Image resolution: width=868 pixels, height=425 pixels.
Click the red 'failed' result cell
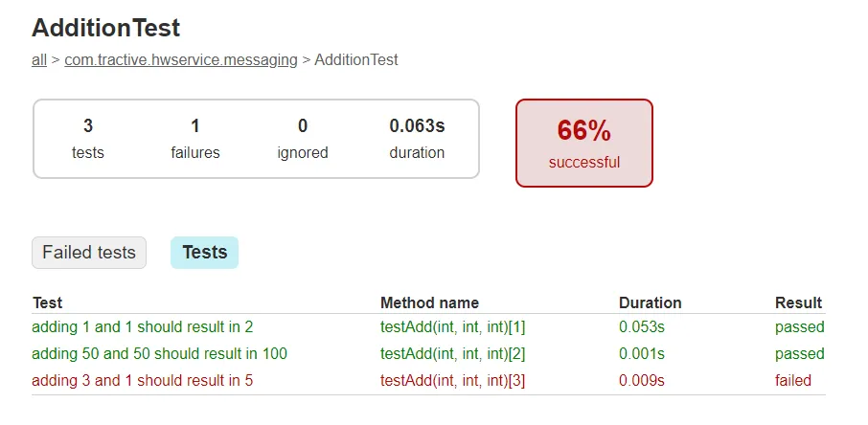tap(793, 380)
